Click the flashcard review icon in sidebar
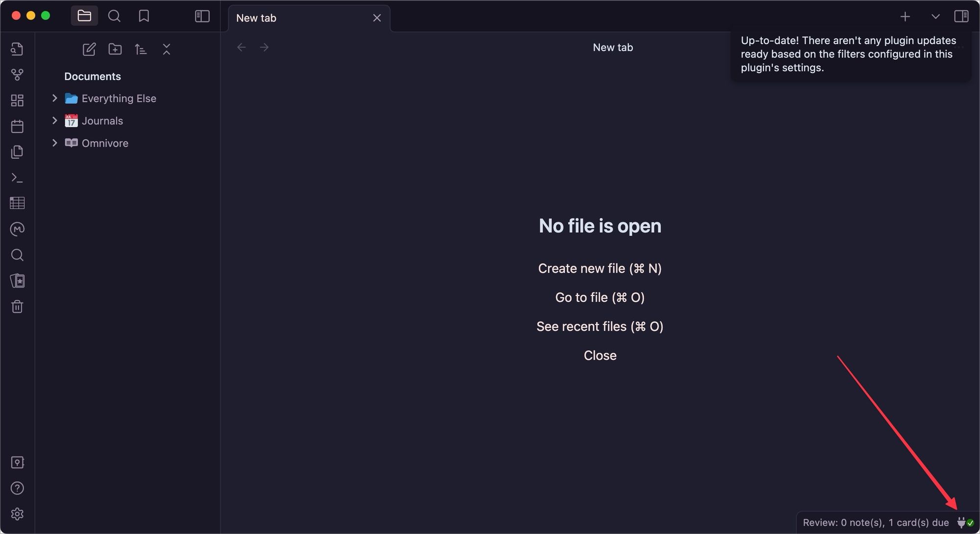The image size is (980, 534). [x=18, y=282]
